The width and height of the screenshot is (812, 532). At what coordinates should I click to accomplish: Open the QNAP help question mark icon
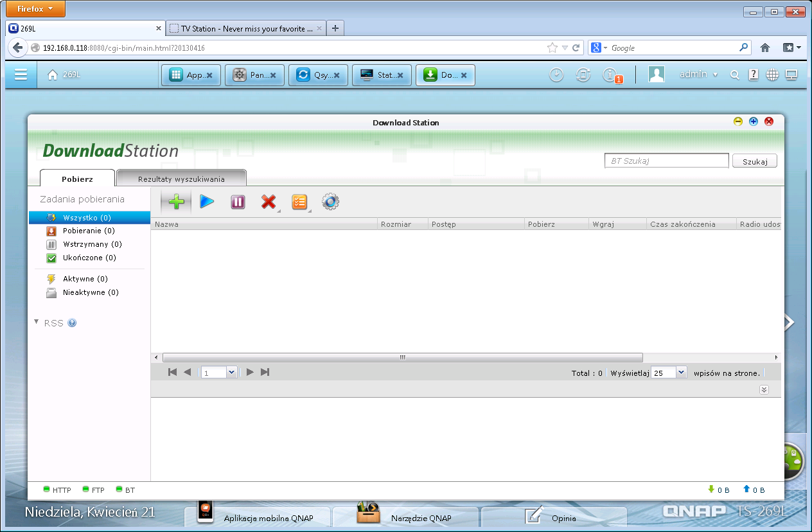(754, 75)
